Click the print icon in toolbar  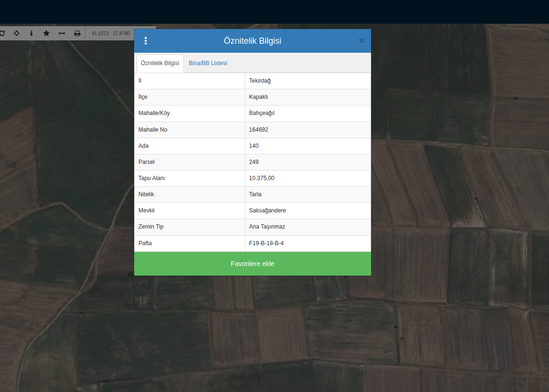coord(77,33)
